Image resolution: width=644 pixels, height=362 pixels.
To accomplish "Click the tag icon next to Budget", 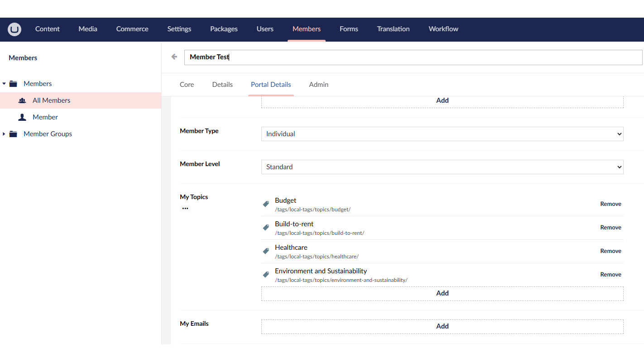I will pos(266,204).
